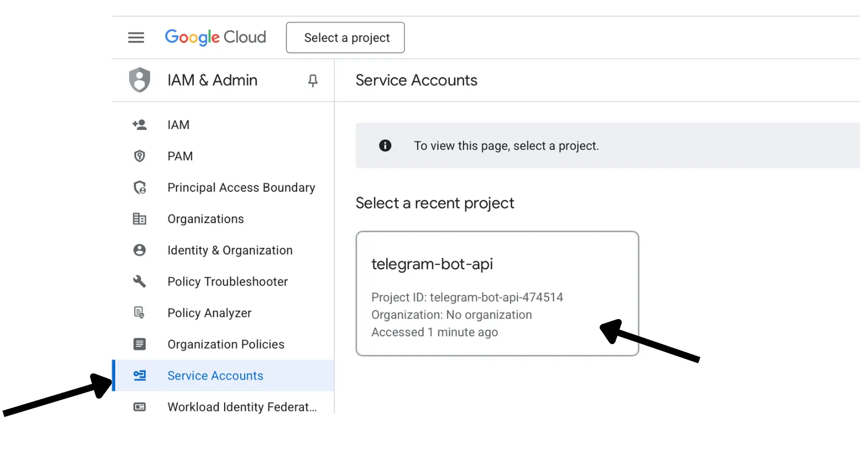Navigate to Identity & Organization

230,250
